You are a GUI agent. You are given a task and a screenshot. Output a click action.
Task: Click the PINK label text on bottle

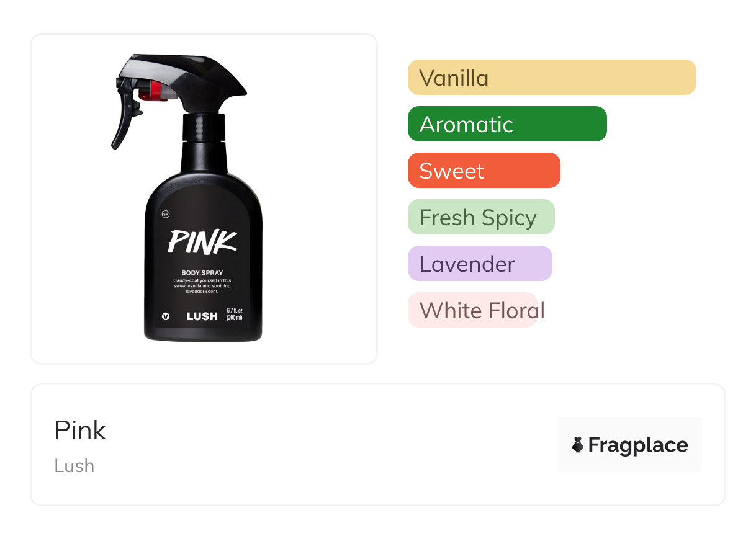pyautogui.click(x=203, y=242)
